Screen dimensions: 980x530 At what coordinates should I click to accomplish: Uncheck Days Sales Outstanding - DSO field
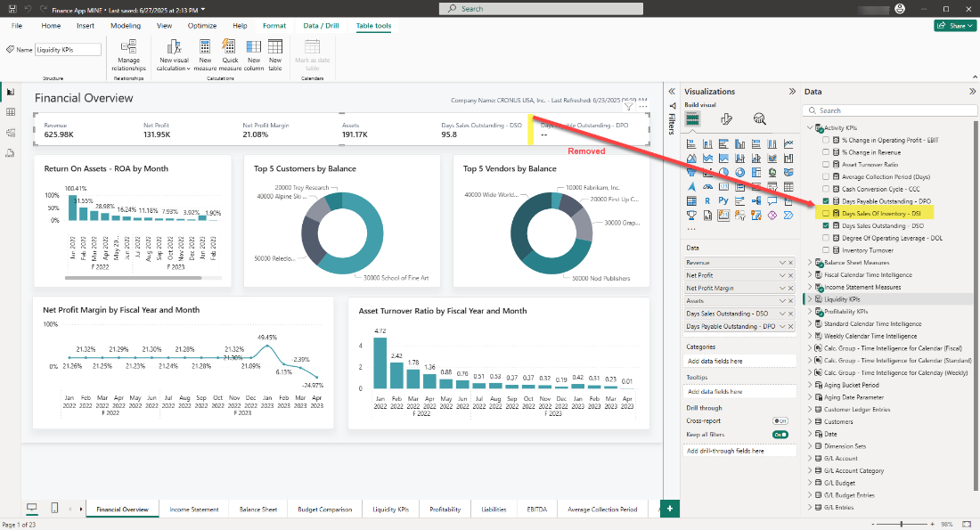826,225
